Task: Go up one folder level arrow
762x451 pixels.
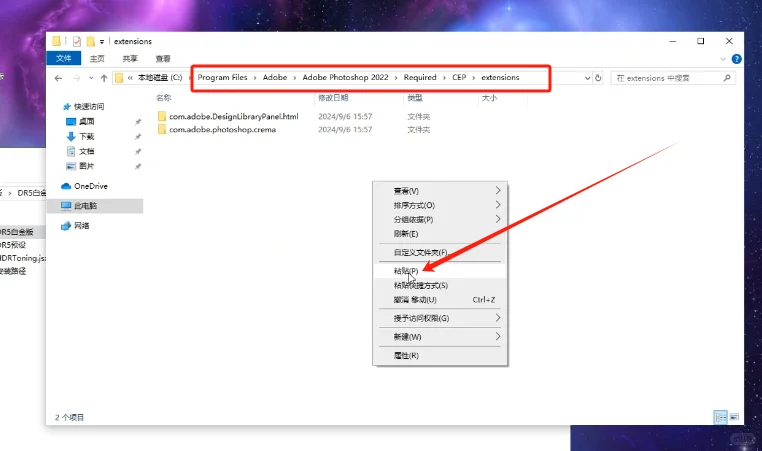Action: click(104, 78)
